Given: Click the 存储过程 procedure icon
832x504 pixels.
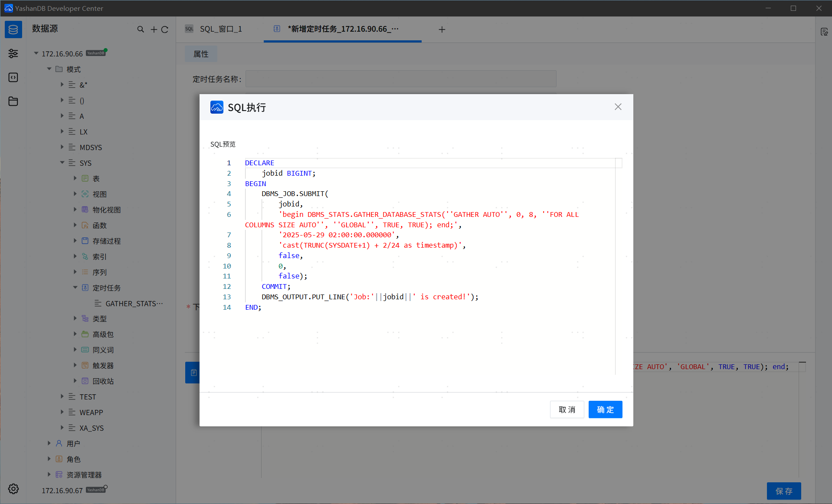Looking at the screenshot, I should pos(85,241).
